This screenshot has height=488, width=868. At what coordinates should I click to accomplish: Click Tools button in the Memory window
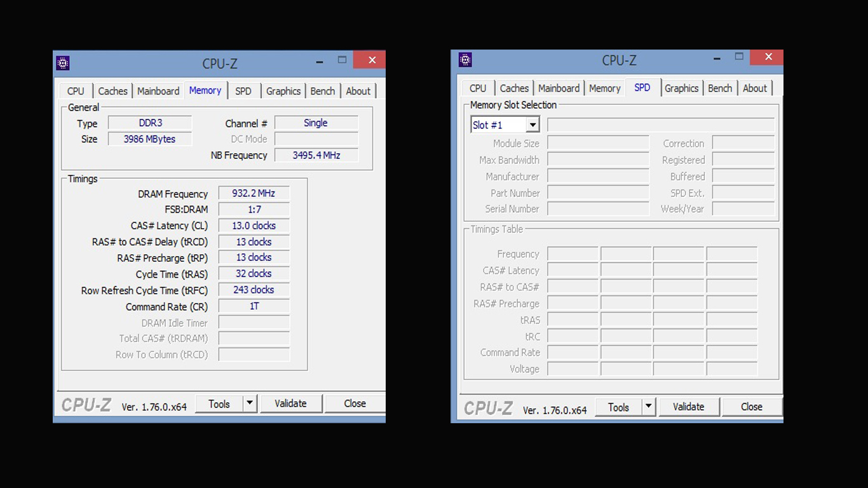pos(219,403)
